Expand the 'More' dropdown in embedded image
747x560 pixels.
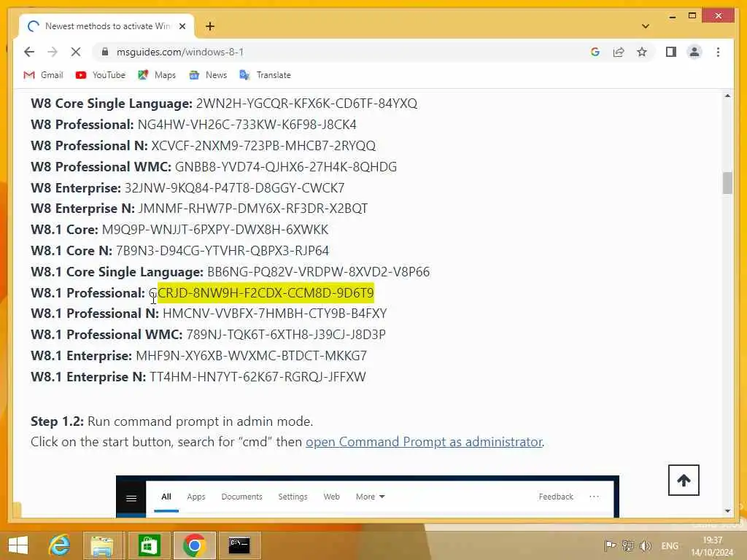[370, 497]
